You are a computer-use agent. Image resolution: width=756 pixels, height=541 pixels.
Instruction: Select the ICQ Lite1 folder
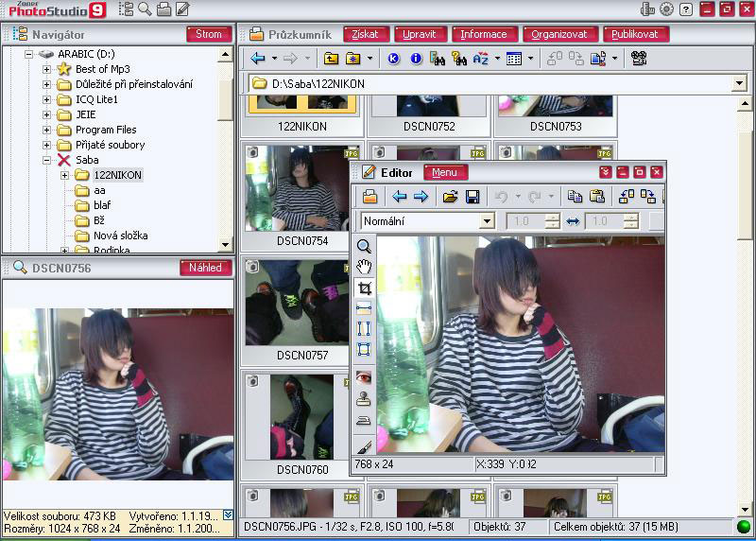point(96,99)
